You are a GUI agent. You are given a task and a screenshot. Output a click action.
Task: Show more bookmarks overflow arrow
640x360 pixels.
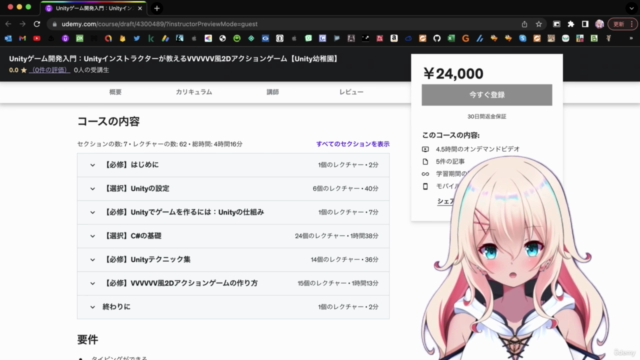pos(631,38)
